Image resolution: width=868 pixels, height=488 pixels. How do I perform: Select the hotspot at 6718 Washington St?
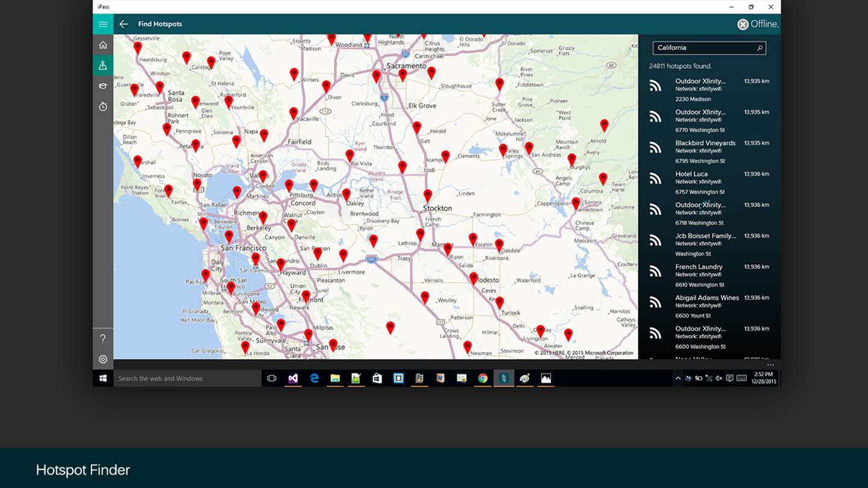(x=709, y=213)
